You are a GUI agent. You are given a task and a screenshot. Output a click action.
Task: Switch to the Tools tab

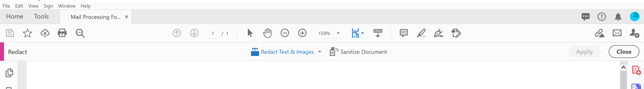[x=41, y=17]
